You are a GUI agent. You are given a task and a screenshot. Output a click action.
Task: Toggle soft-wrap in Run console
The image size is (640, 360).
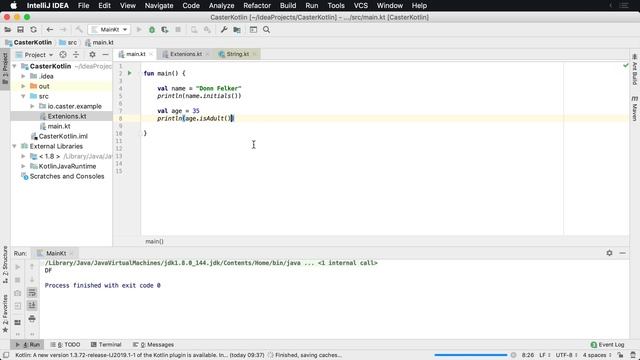pos(32,292)
